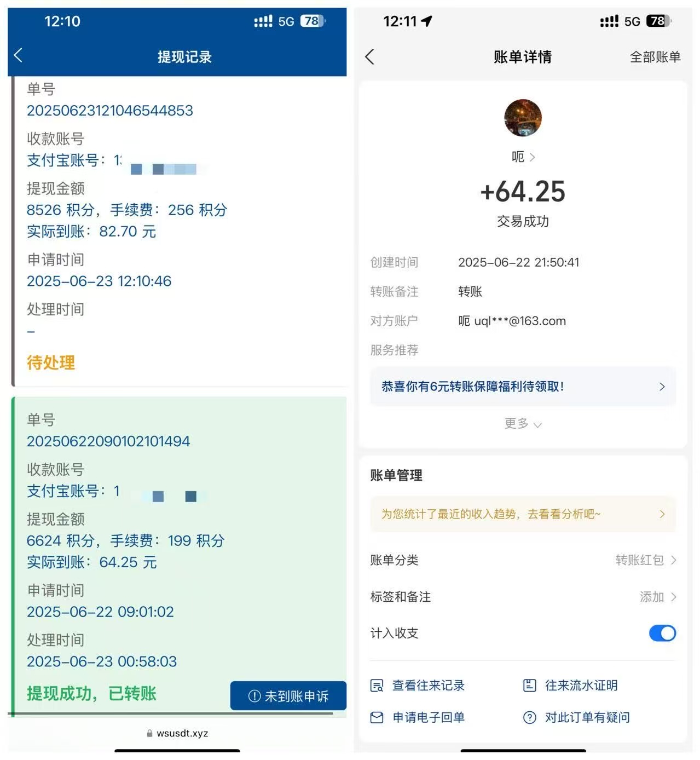700x760 pixels.
Task: Tap creation time 2025-06-22 21:50:41
Action: coord(518,262)
